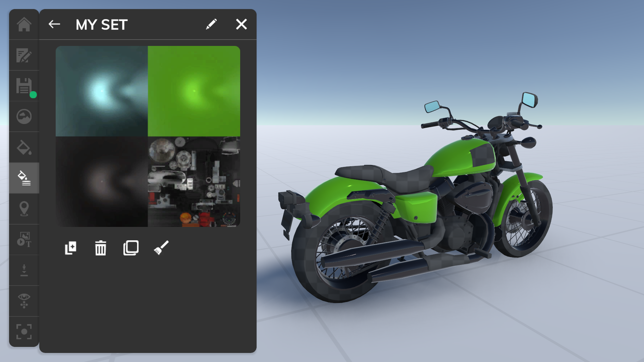Select the paint bucket tool

coord(24,147)
